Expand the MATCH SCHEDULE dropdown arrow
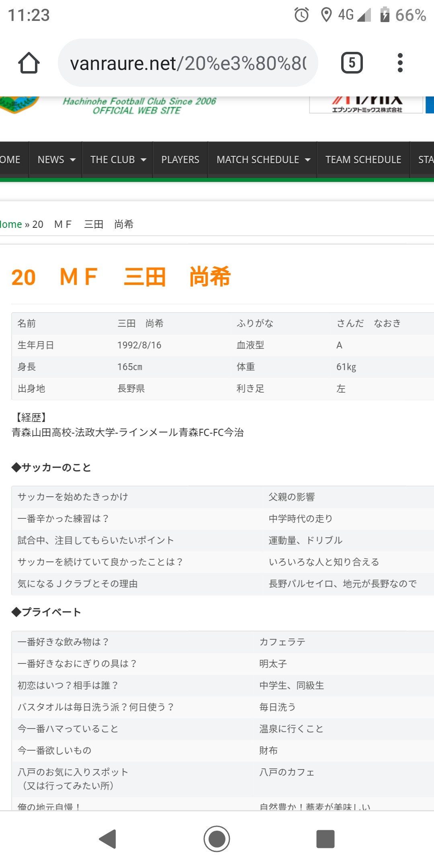This screenshot has width=434, height=868. pyautogui.click(x=308, y=160)
